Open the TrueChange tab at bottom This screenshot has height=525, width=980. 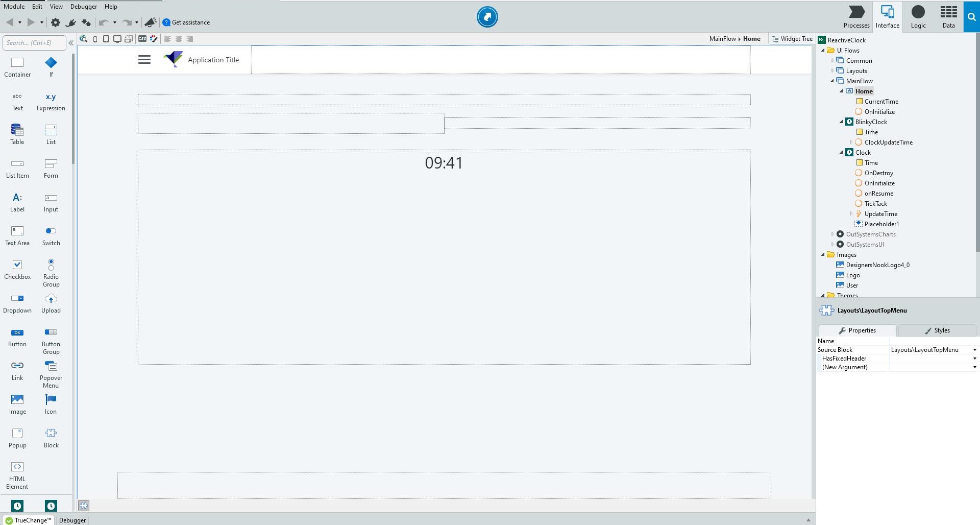(28, 520)
